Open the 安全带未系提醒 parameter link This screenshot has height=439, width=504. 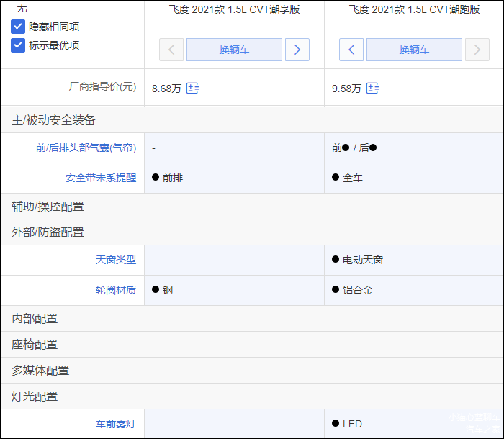click(101, 178)
